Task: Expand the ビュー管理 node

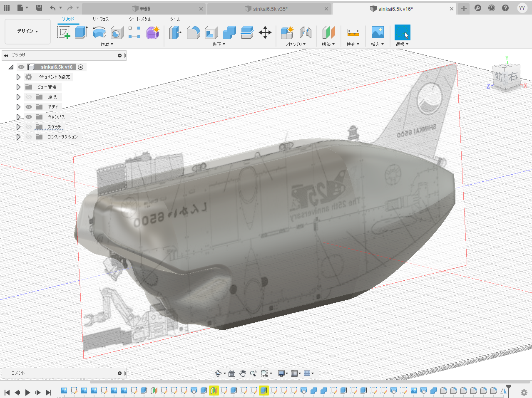Action: 18,87
